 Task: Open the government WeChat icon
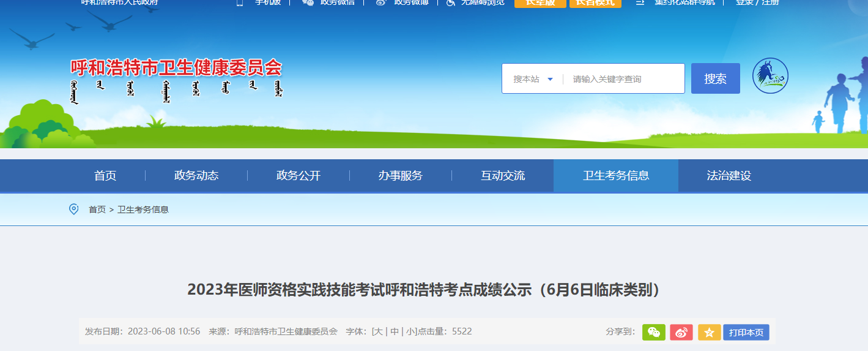[308, 2]
